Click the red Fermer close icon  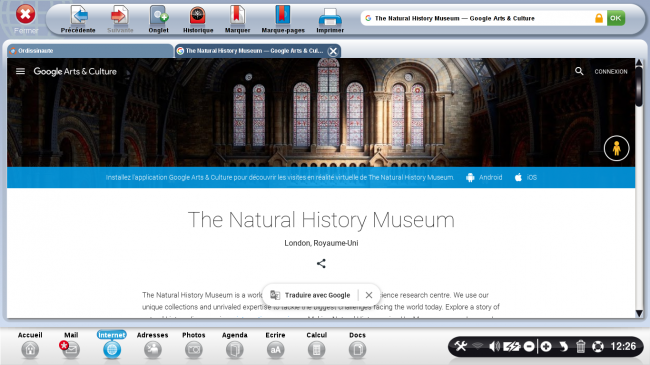(25, 15)
